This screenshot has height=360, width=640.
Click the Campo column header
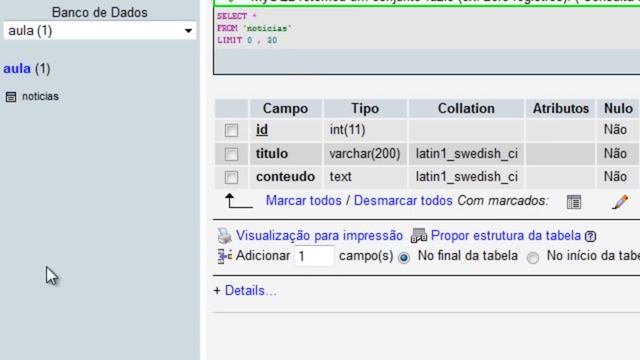285,109
